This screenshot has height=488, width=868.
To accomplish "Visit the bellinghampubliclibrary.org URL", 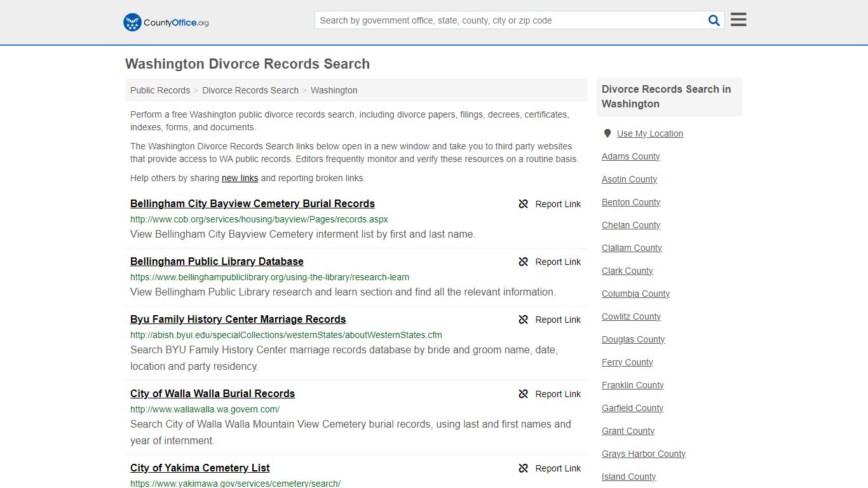I will click(269, 277).
